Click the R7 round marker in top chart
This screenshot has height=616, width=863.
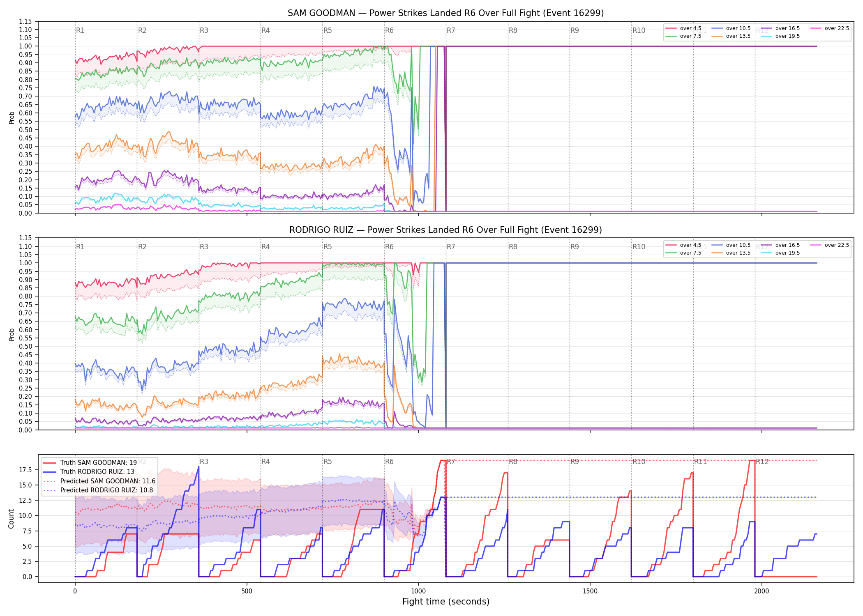pyautogui.click(x=451, y=30)
